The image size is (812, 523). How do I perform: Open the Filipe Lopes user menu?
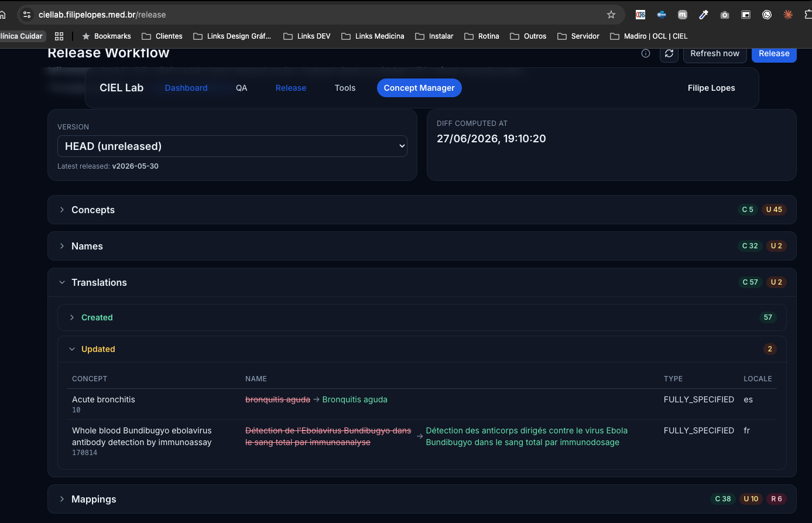coord(711,88)
